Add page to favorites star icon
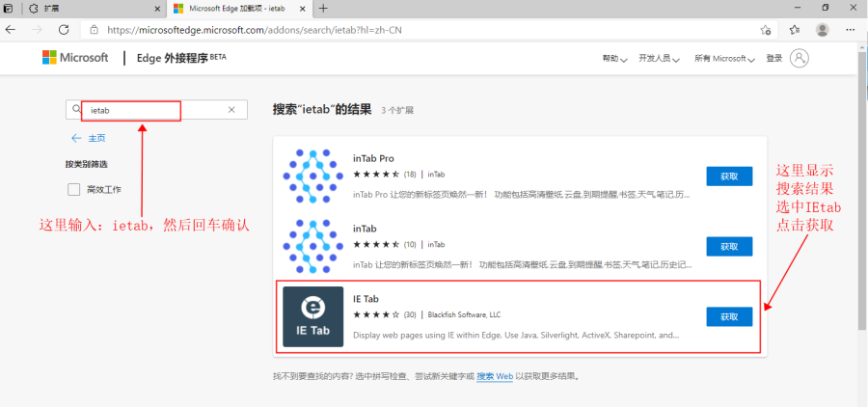868x407 pixels. pyautogui.click(x=766, y=30)
